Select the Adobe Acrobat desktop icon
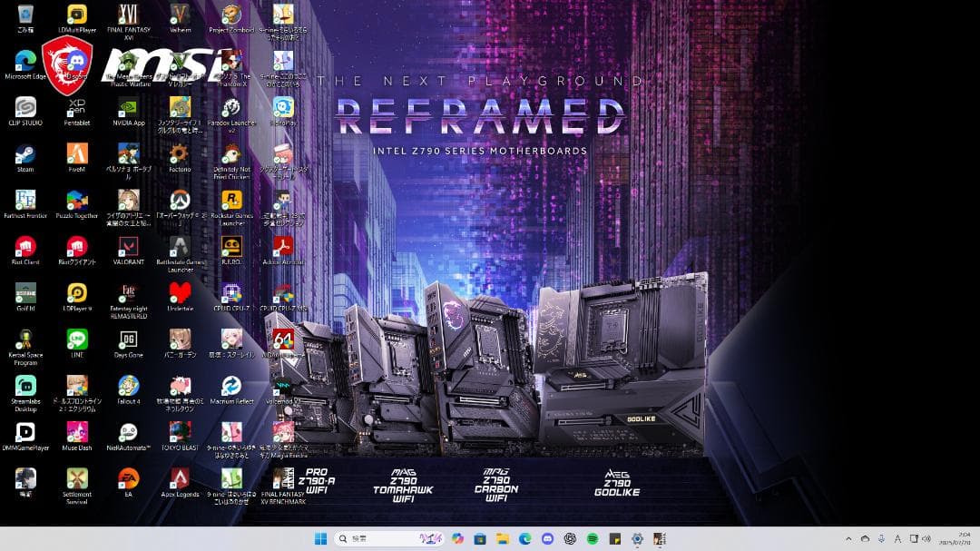Screen dimensions: 980x551 click(x=283, y=247)
